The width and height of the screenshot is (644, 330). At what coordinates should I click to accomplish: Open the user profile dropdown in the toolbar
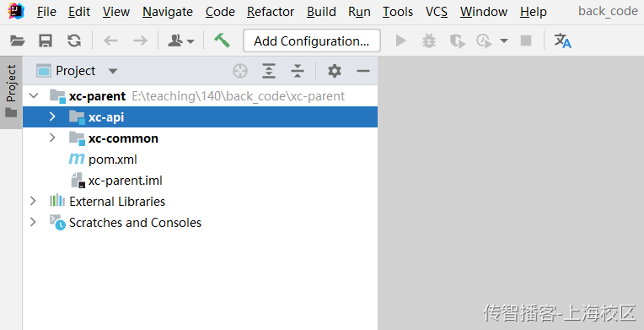click(x=180, y=41)
